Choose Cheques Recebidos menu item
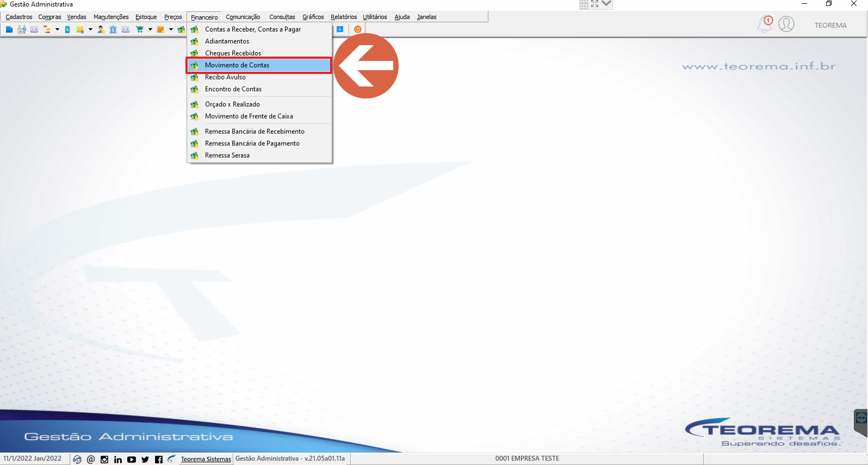868x465 pixels. 259,53
